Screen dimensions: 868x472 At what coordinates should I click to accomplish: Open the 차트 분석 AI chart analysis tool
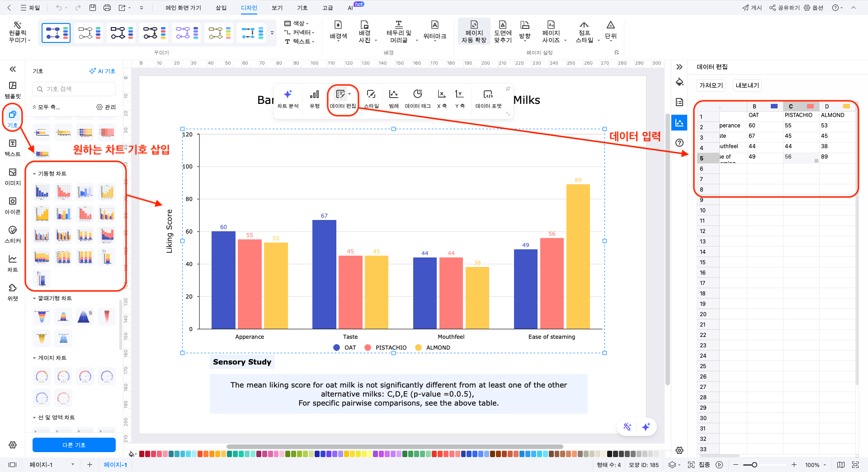click(x=288, y=98)
